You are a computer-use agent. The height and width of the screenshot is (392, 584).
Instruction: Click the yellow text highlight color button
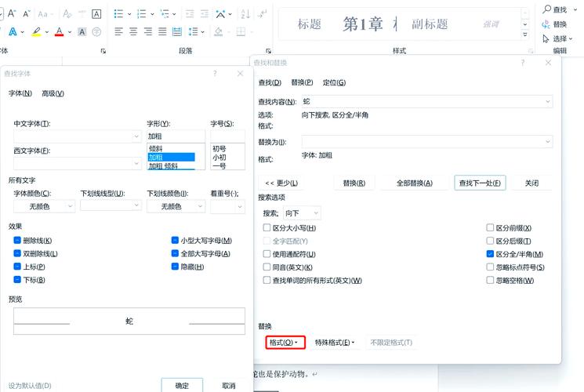[36, 32]
